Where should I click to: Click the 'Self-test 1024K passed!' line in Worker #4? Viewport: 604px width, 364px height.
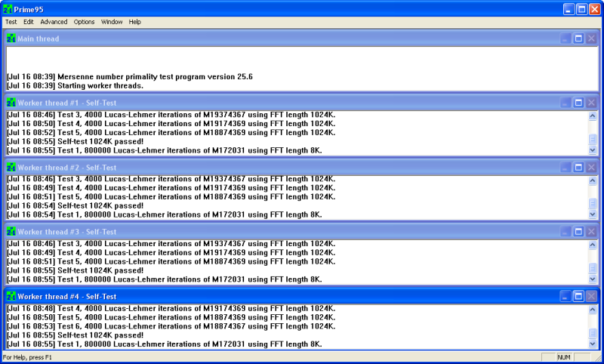[75, 335]
